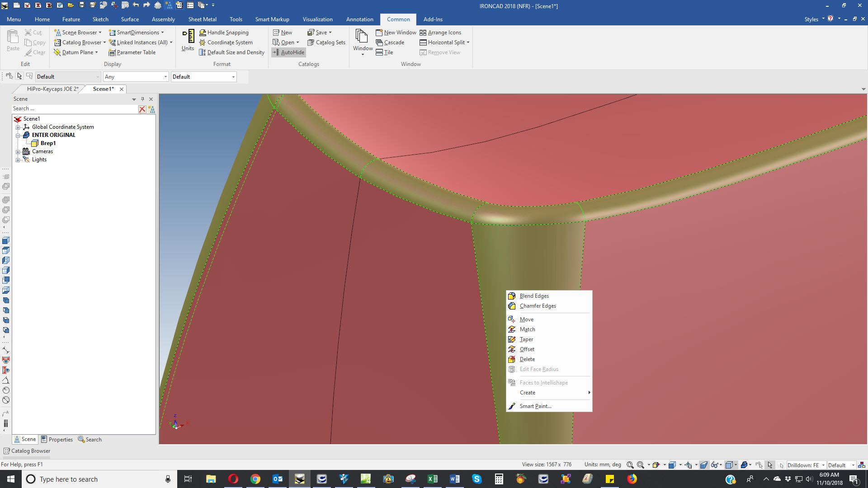This screenshot has width=868, height=488.
Task: Clear the scene search filter
Action: [142, 109]
